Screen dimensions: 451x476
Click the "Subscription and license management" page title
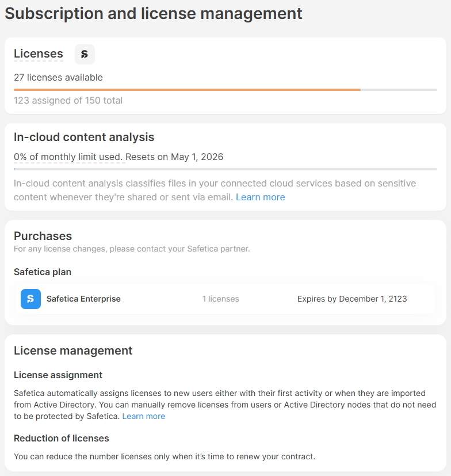click(154, 14)
